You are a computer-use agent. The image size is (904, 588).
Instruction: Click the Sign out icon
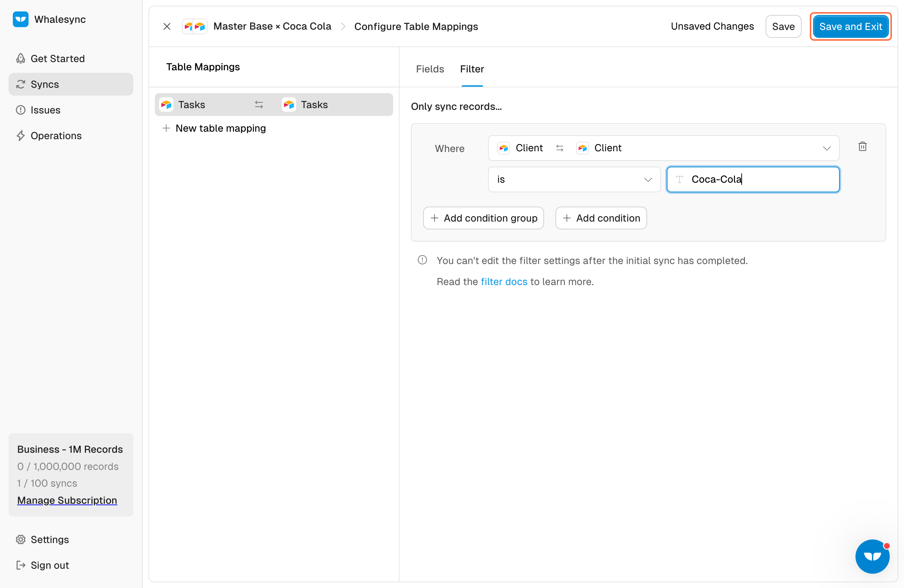pos(21,565)
